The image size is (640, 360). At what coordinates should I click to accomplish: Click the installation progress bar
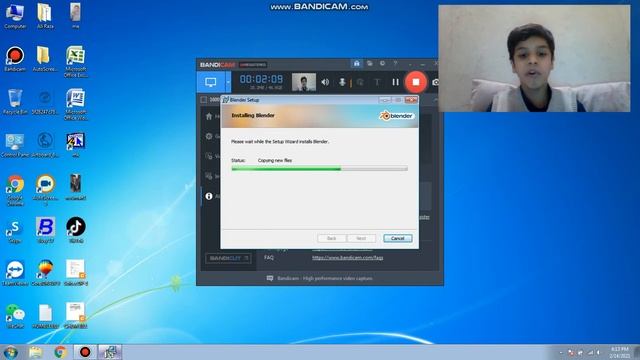pos(320,169)
